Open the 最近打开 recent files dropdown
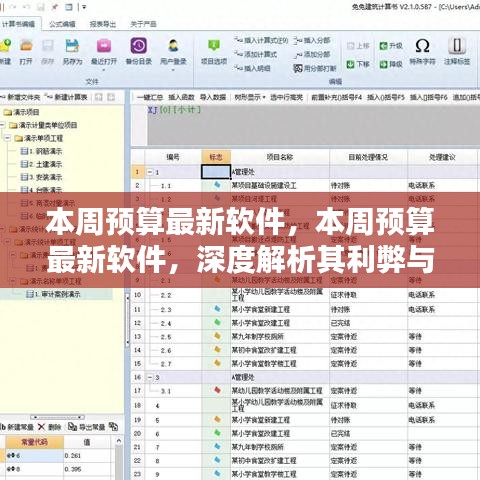 [104, 70]
